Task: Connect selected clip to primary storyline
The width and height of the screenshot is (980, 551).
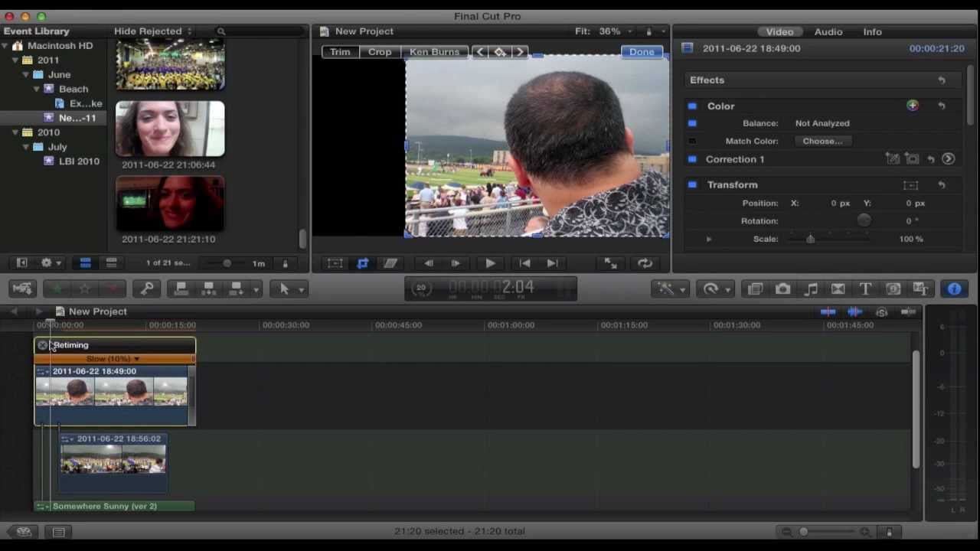Action: [181, 289]
